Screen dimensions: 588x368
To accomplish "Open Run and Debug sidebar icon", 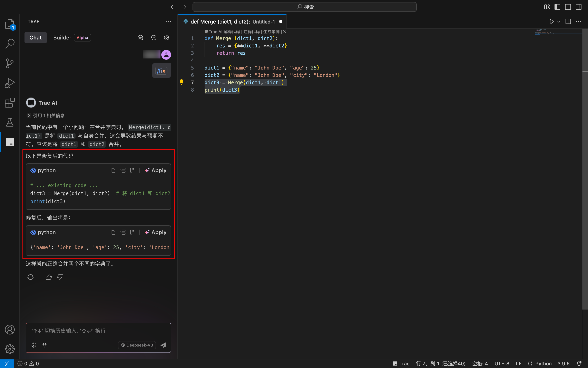I will (x=10, y=83).
